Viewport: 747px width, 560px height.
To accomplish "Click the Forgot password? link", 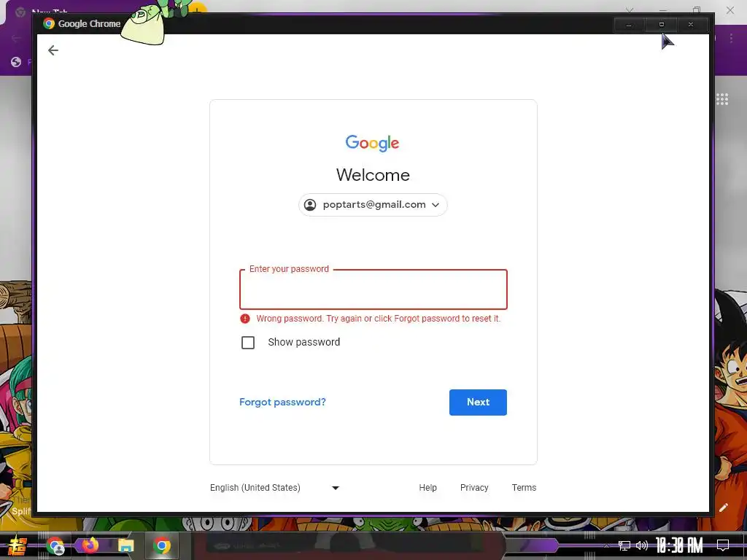I will tap(282, 402).
